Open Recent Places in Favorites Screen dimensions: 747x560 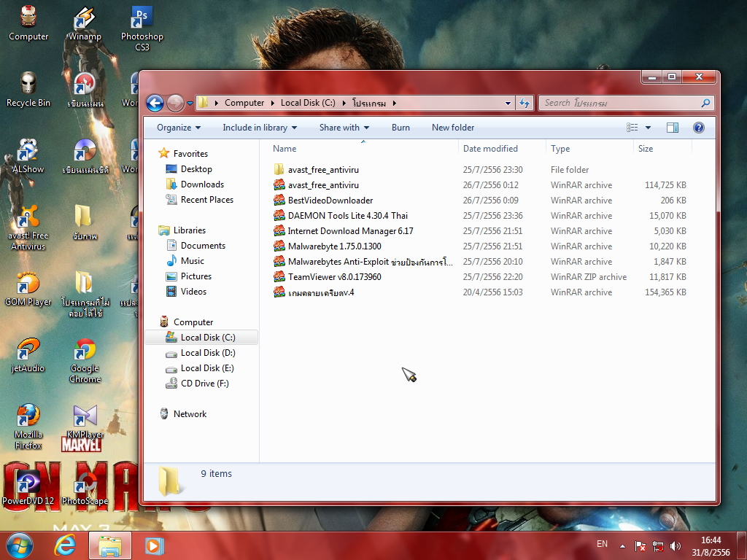tap(206, 200)
